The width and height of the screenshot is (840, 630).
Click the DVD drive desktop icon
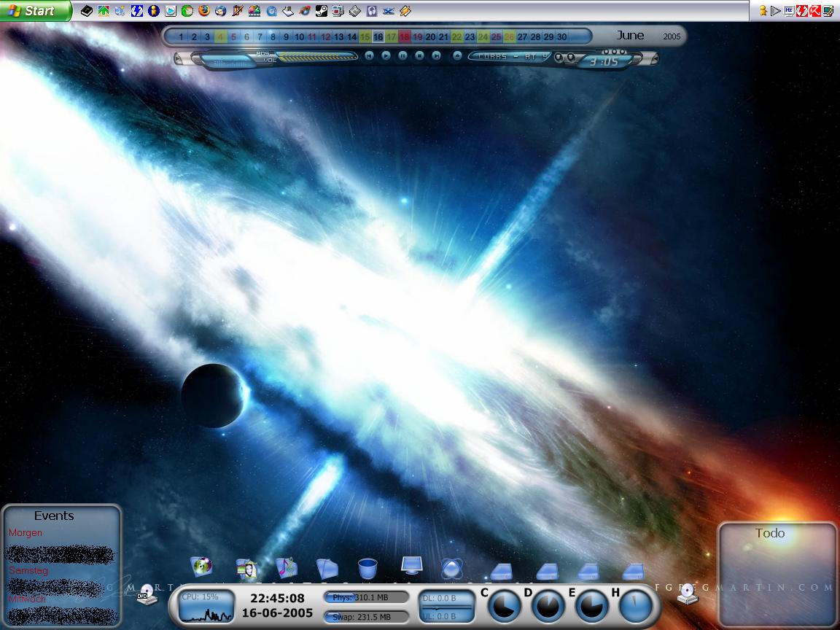tap(147, 594)
